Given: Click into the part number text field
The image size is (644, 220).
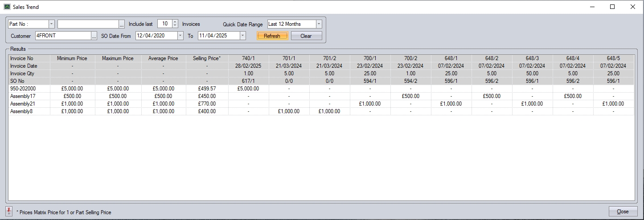Looking at the screenshot, I should point(88,24).
